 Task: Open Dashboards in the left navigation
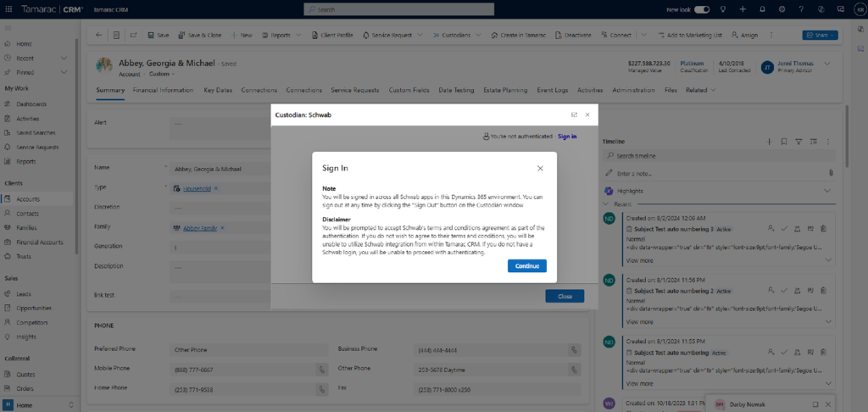click(x=31, y=104)
